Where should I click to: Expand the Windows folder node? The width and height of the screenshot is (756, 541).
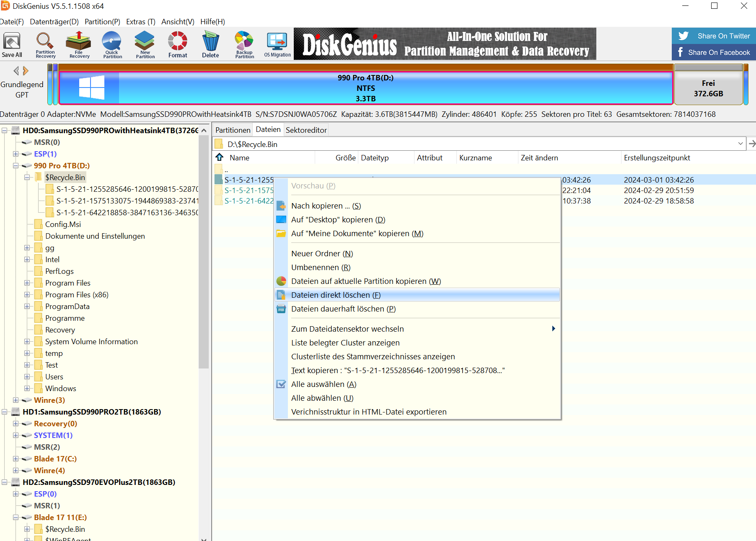[27, 389]
